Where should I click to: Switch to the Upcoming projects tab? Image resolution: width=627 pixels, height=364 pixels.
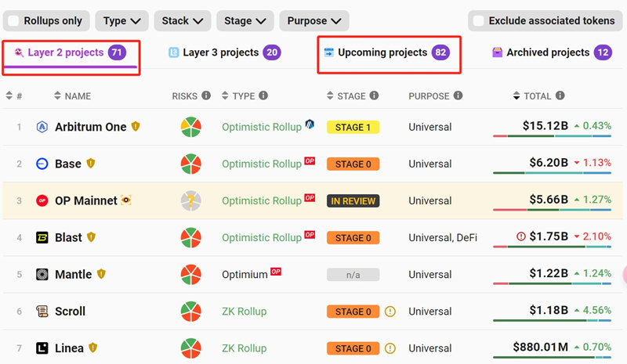pos(382,52)
